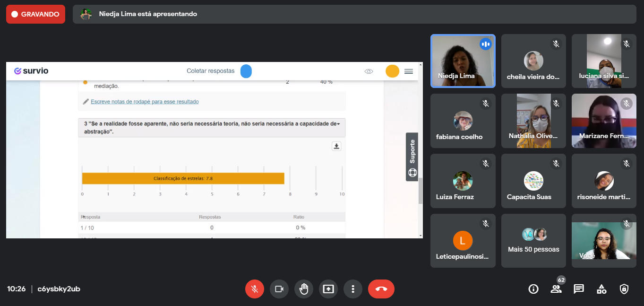Image resolution: width=644 pixels, height=306 pixels.
Task: Click the orange rating bar in chart
Action: point(183,178)
